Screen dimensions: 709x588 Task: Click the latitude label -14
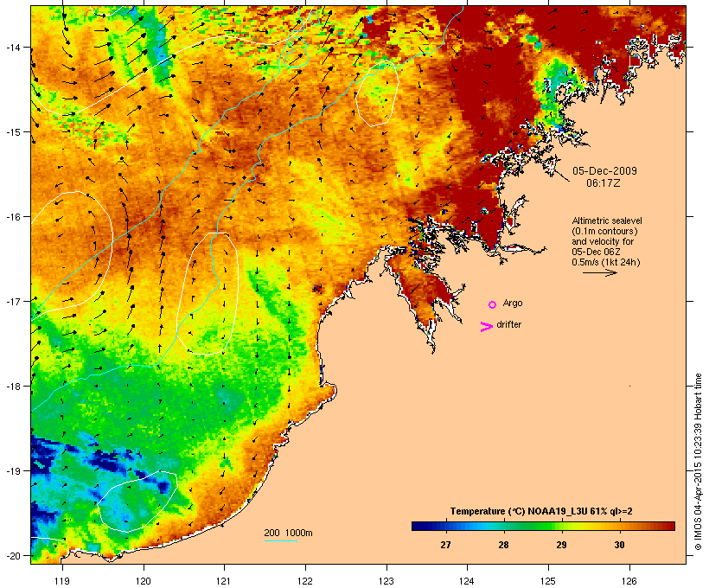(x=13, y=47)
